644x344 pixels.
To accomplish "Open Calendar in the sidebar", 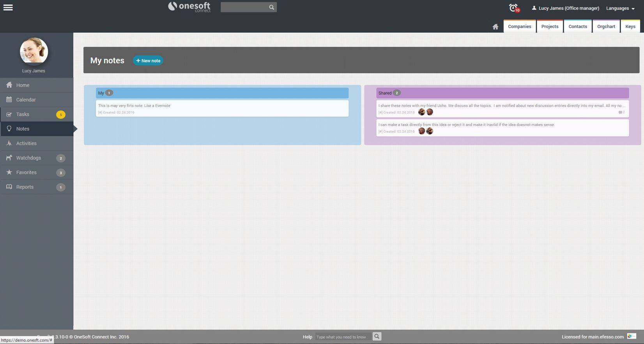I will tap(37, 99).
